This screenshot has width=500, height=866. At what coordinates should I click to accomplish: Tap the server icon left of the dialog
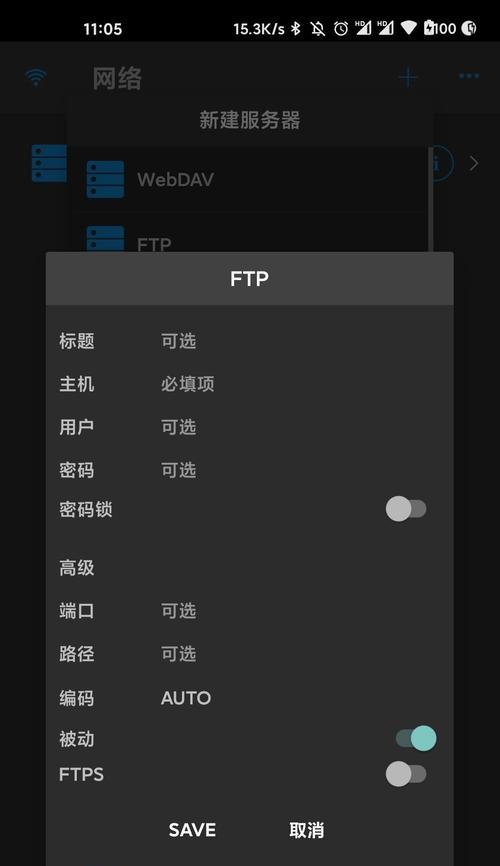coord(49,163)
